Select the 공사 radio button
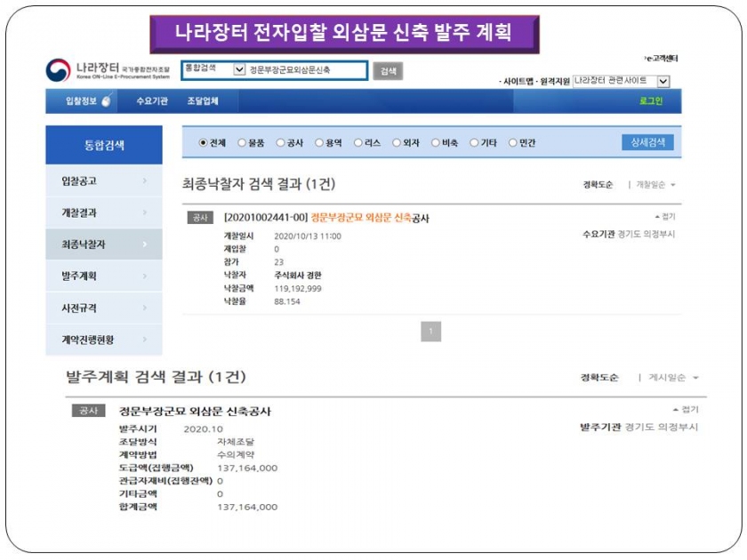Viewport: 747px width, 560px height. click(x=281, y=142)
